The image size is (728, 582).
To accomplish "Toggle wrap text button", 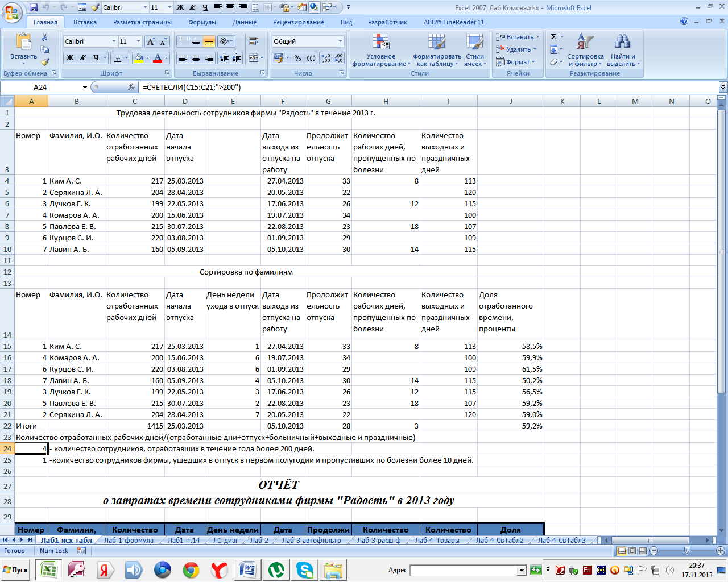I will (x=254, y=41).
